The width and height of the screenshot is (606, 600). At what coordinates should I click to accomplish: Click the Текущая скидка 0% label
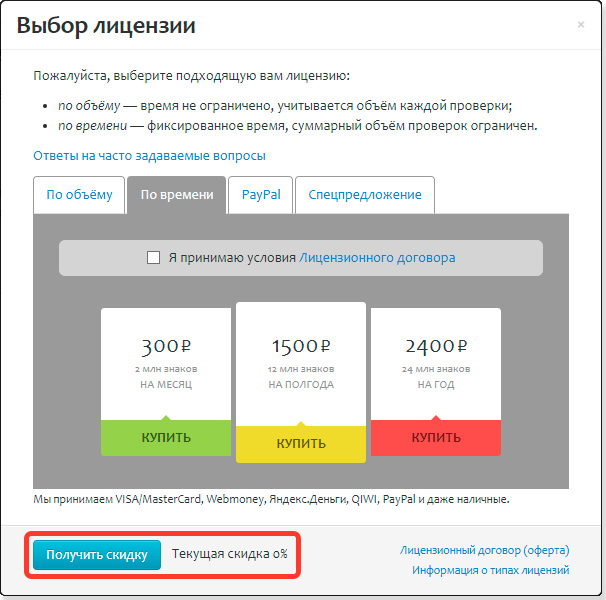pyautogui.click(x=230, y=554)
